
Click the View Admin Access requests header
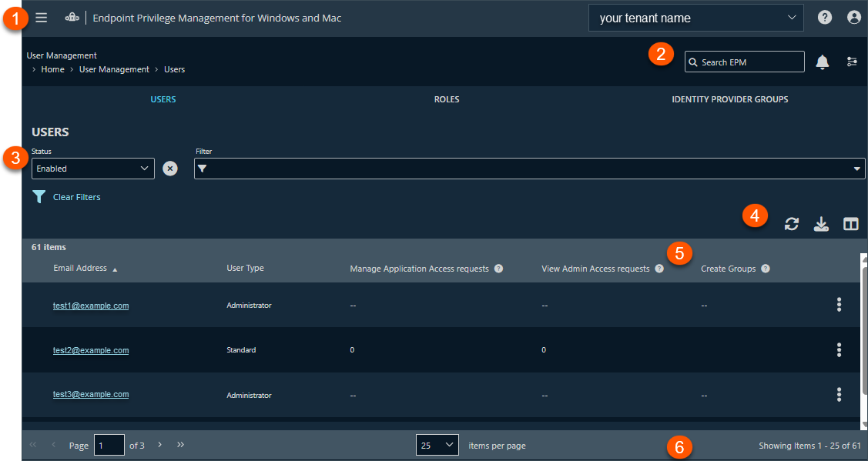click(x=595, y=269)
